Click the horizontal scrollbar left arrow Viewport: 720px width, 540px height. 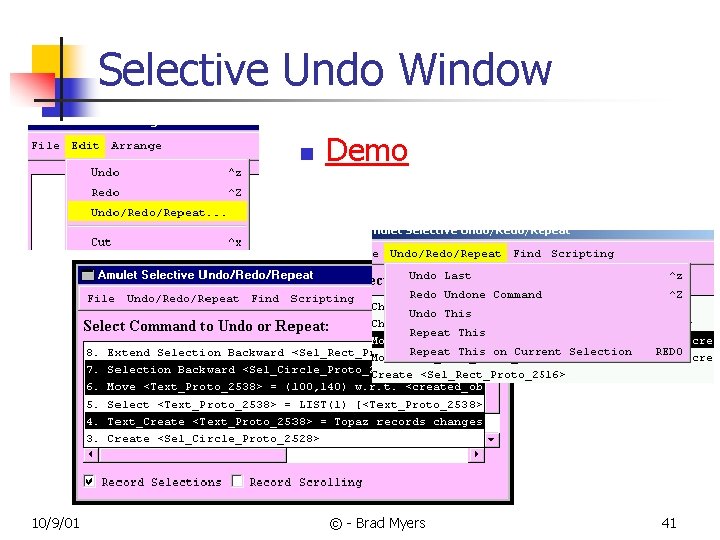(91, 455)
